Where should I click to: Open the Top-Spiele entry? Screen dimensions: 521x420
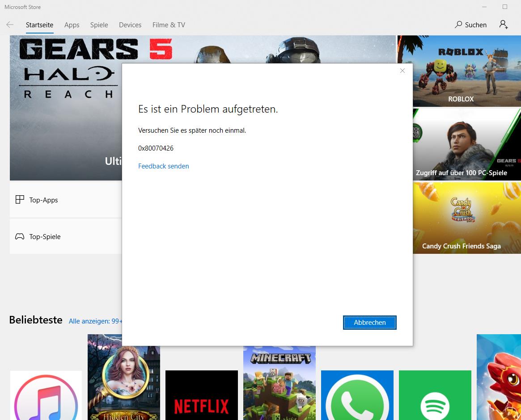pos(66,236)
